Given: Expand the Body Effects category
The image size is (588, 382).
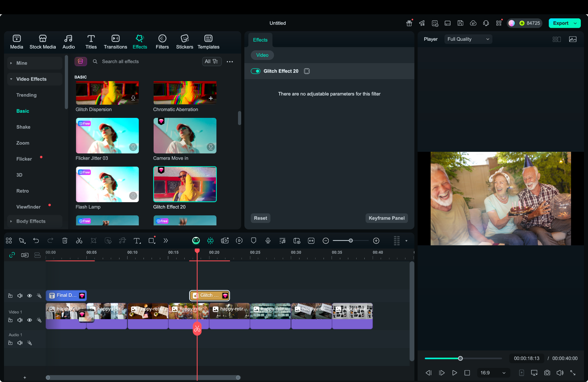Looking at the screenshot, I should (34, 221).
